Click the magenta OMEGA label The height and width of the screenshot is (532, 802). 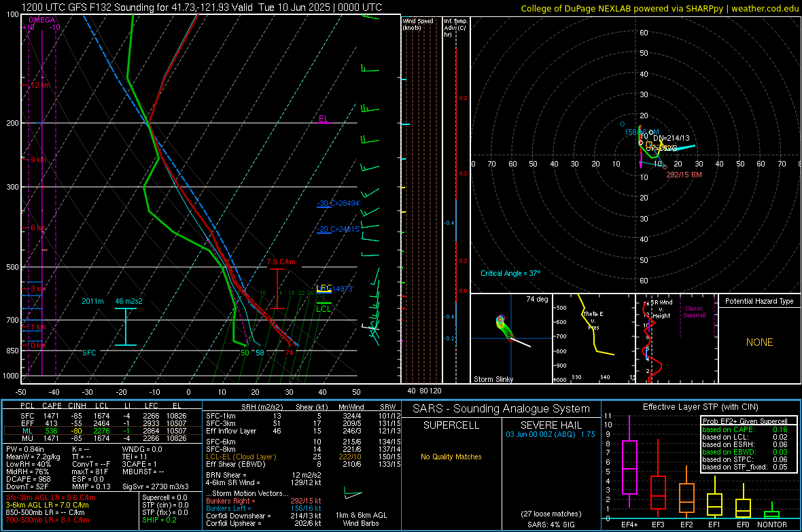(42, 20)
